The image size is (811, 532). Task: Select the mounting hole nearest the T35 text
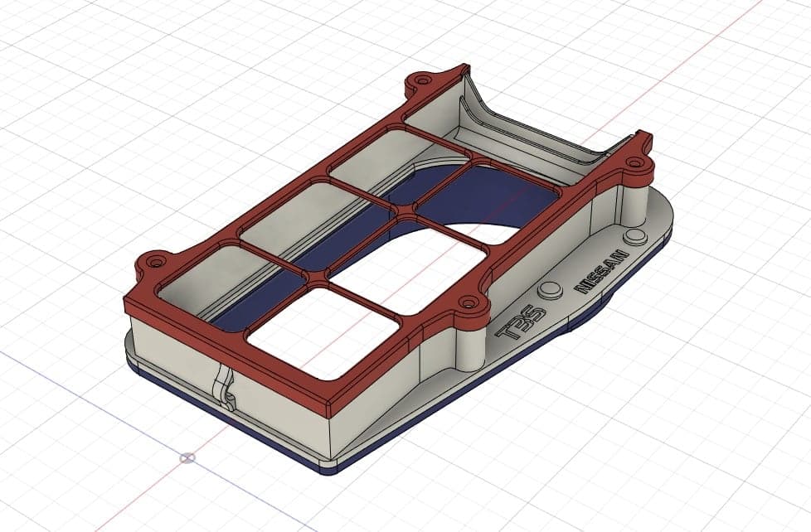(469, 302)
